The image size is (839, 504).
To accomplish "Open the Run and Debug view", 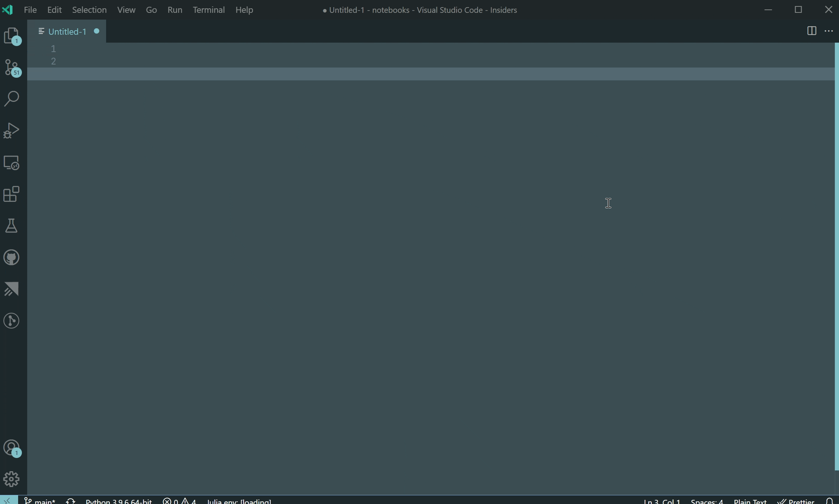I will pos(11,130).
